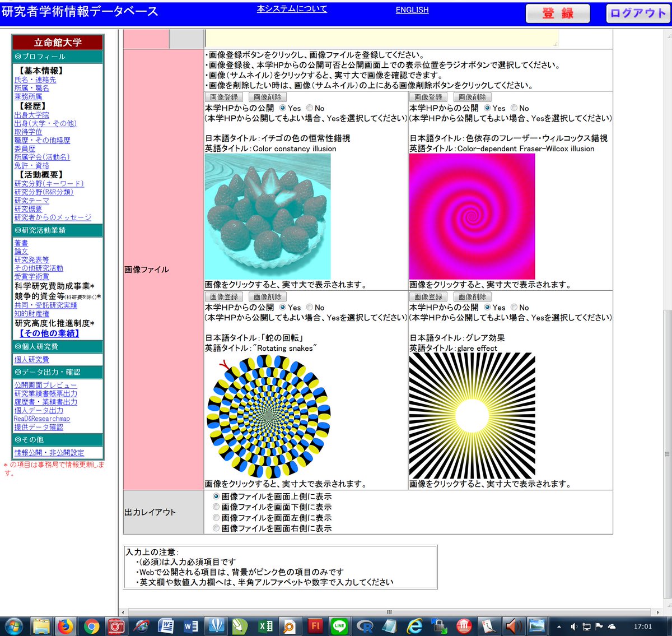Click 画像削除 for the glare effect image
This screenshot has height=636, width=672.
(472, 296)
